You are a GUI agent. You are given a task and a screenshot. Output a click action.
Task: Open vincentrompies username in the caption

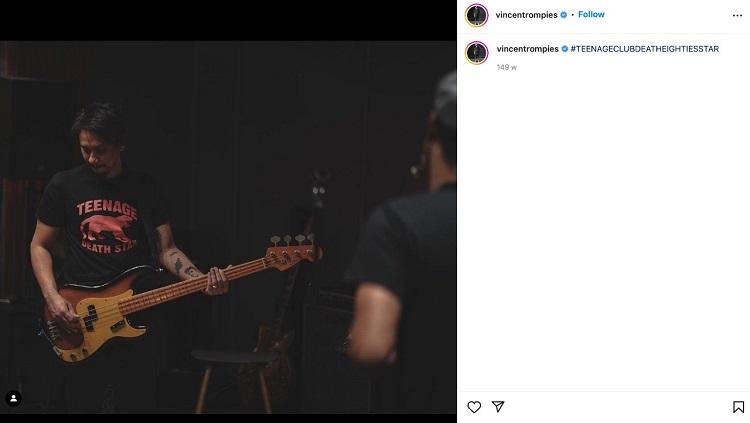528,49
